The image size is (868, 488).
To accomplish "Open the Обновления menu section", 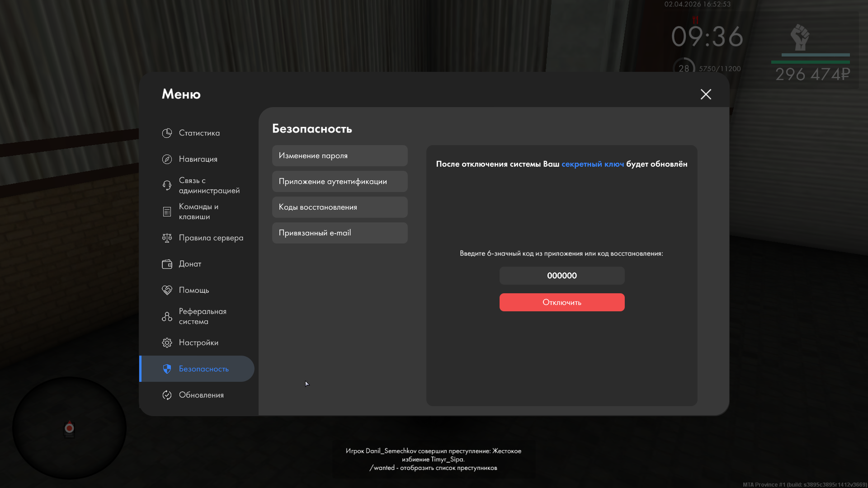I will tap(201, 395).
